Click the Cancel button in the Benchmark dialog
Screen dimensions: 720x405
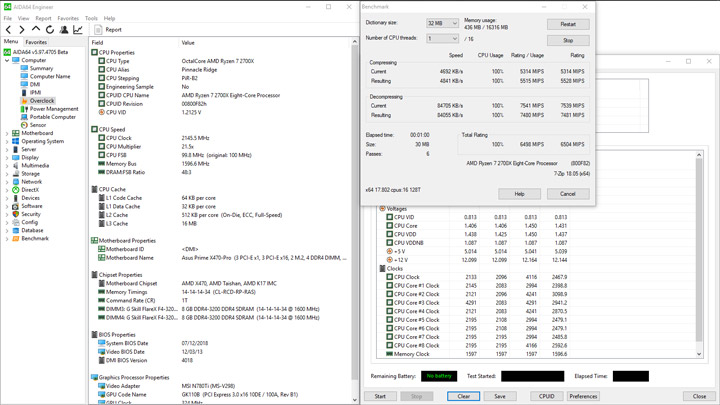[x=568, y=194]
